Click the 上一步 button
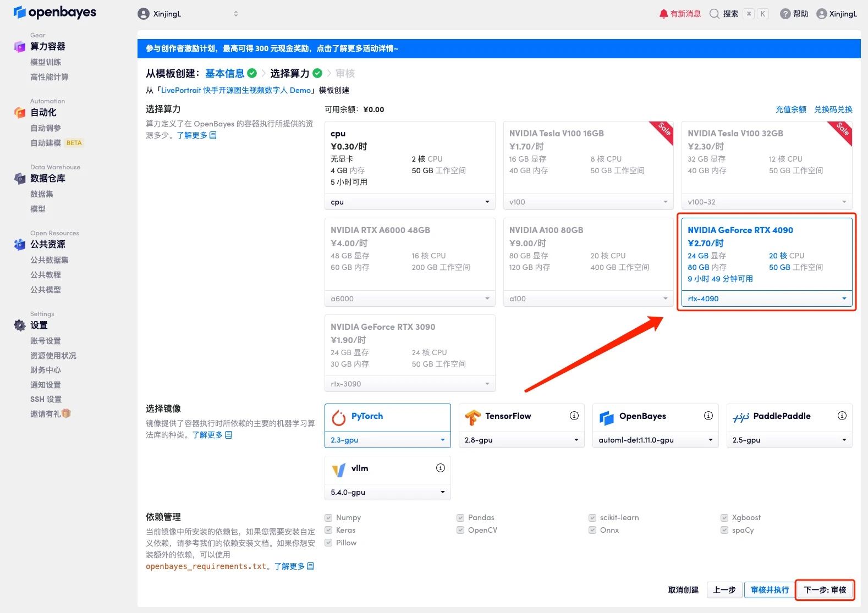 (x=724, y=590)
